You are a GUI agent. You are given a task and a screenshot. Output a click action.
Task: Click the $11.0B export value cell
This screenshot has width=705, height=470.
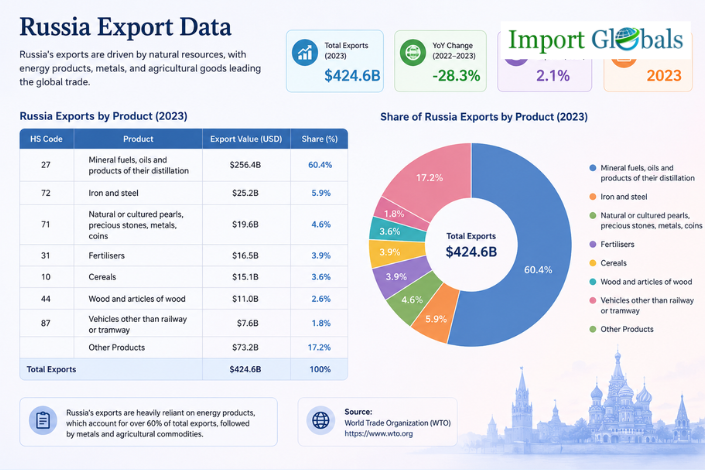coord(245,299)
